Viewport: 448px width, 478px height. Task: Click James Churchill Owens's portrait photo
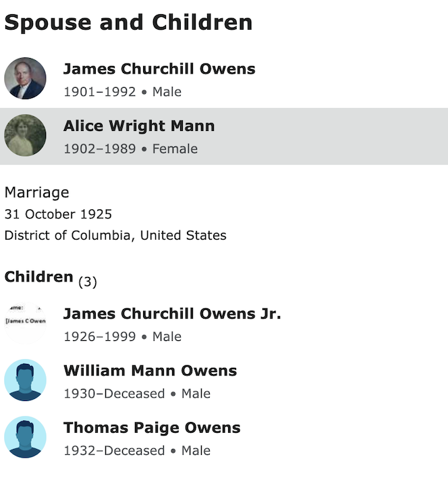pos(25,79)
